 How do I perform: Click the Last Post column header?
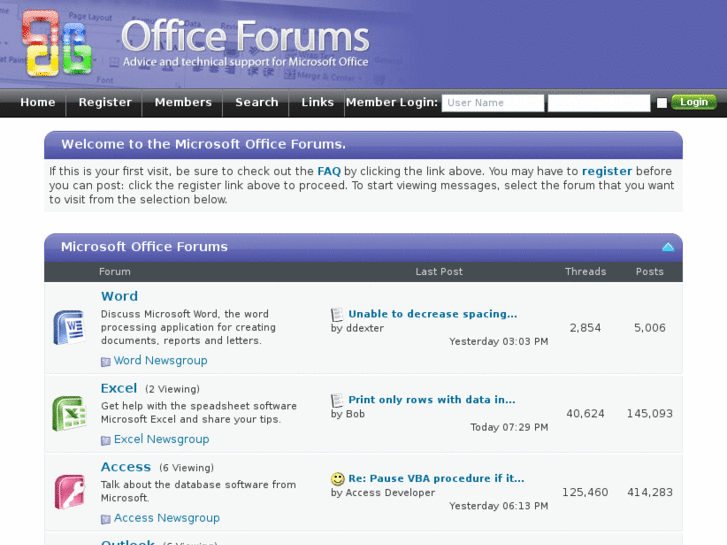click(439, 272)
